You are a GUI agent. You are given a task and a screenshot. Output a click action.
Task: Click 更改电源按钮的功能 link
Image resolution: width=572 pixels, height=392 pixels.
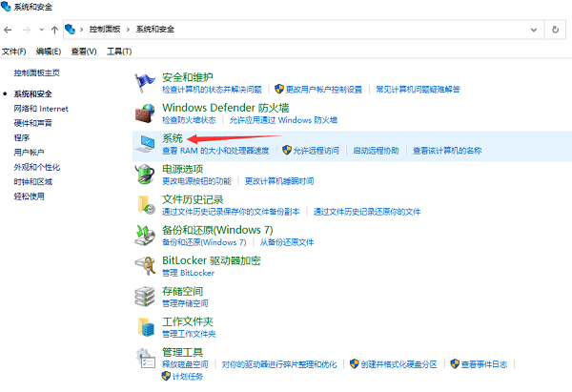pyautogui.click(x=196, y=181)
